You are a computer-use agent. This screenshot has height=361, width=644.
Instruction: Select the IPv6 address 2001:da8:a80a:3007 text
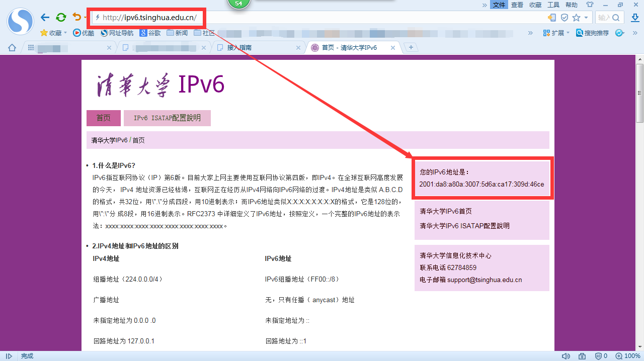(481, 184)
